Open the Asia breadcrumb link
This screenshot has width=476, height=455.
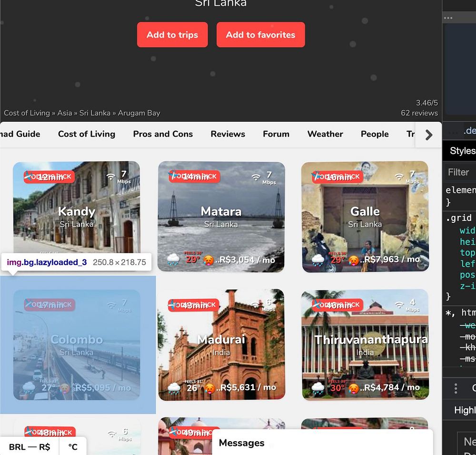[65, 113]
